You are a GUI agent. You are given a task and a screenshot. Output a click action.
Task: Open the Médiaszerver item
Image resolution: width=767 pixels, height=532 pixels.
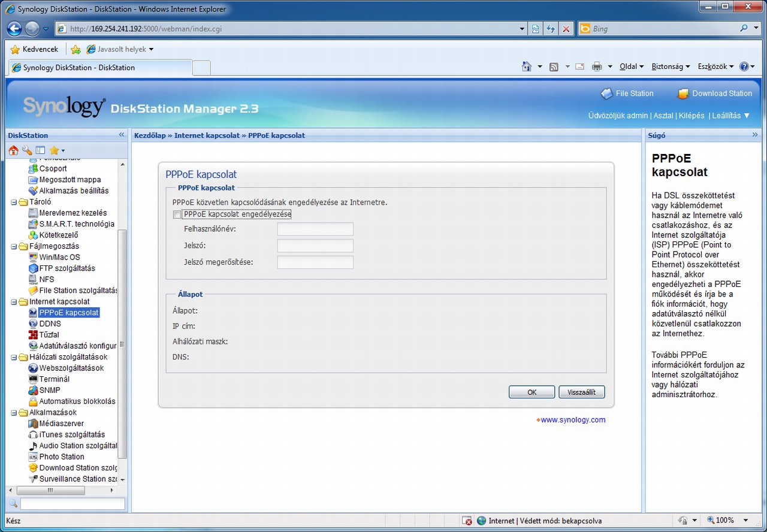click(x=61, y=424)
